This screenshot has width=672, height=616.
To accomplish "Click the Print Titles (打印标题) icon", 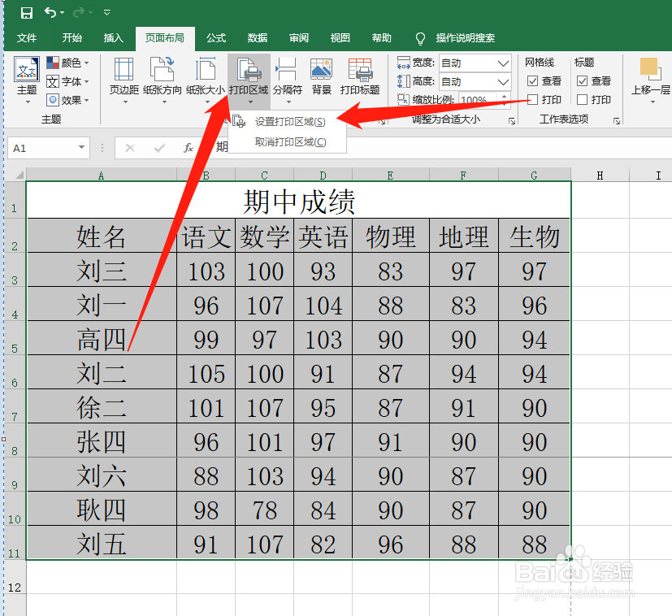I will [360, 69].
